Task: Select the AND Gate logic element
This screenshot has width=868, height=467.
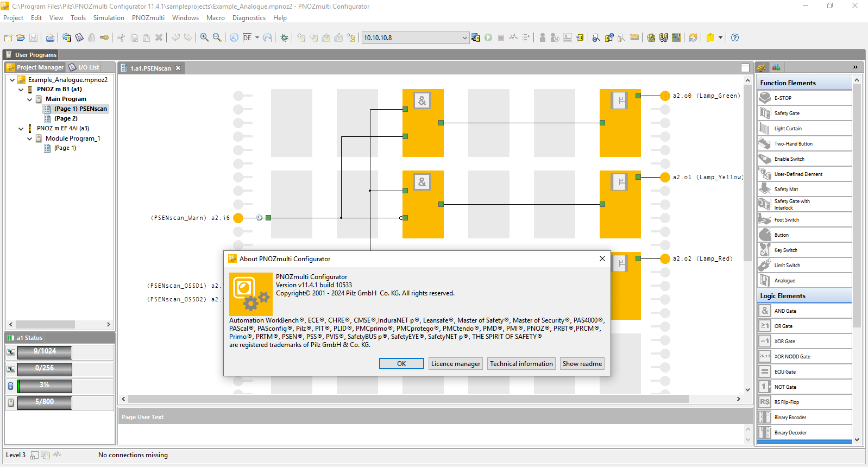Action: point(804,311)
